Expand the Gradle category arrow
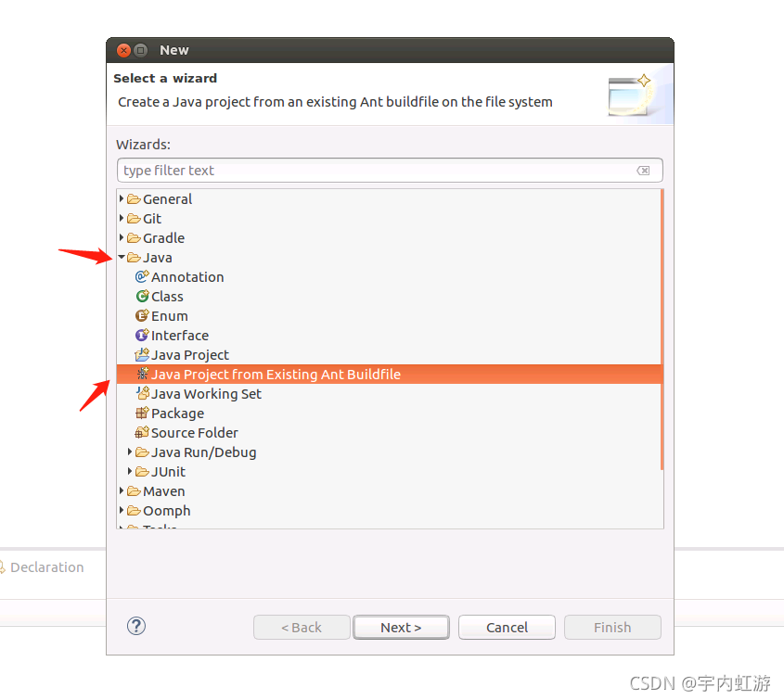 click(122, 237)
